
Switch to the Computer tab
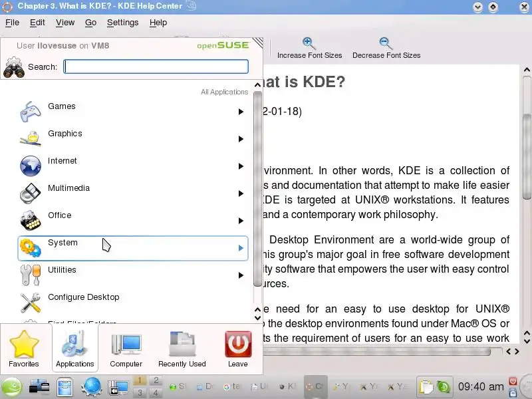point(126,348)
